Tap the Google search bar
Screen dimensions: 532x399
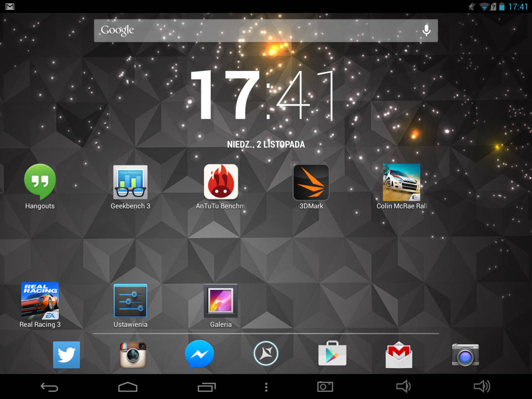click(x=266, y=31)
